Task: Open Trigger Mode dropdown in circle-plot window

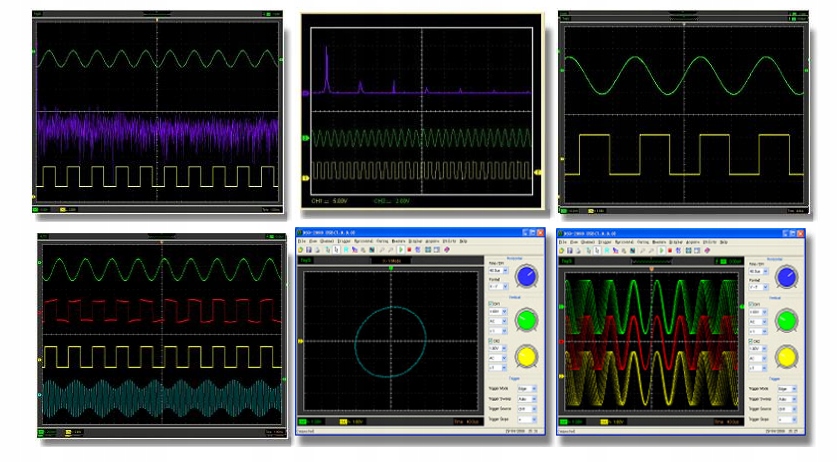Action: pos(528,387)
